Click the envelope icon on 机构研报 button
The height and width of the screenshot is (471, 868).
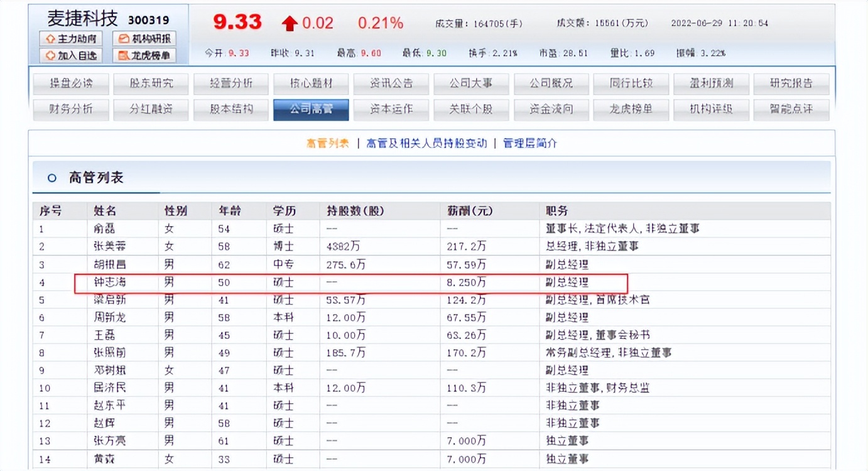(x=123, y=39)
